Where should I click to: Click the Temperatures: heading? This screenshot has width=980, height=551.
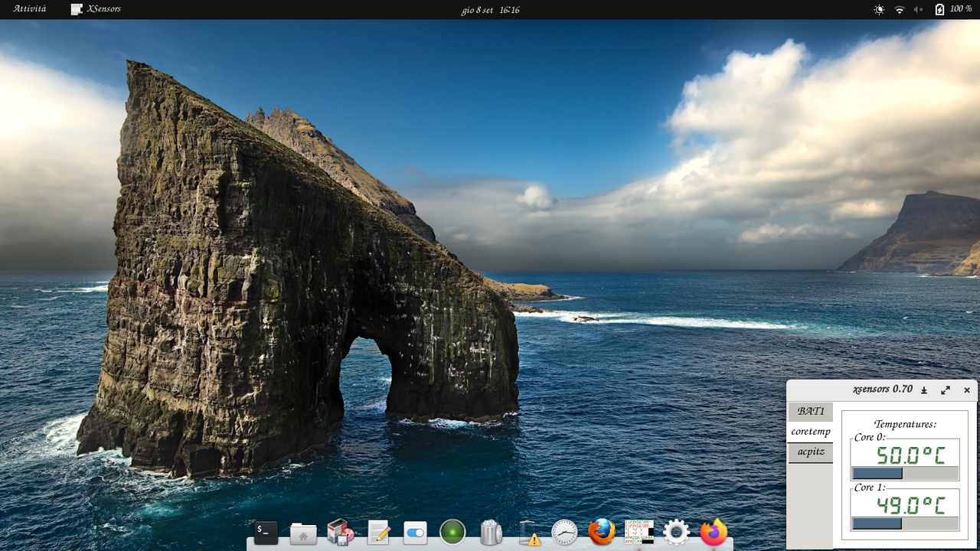(x=905, y=424)
